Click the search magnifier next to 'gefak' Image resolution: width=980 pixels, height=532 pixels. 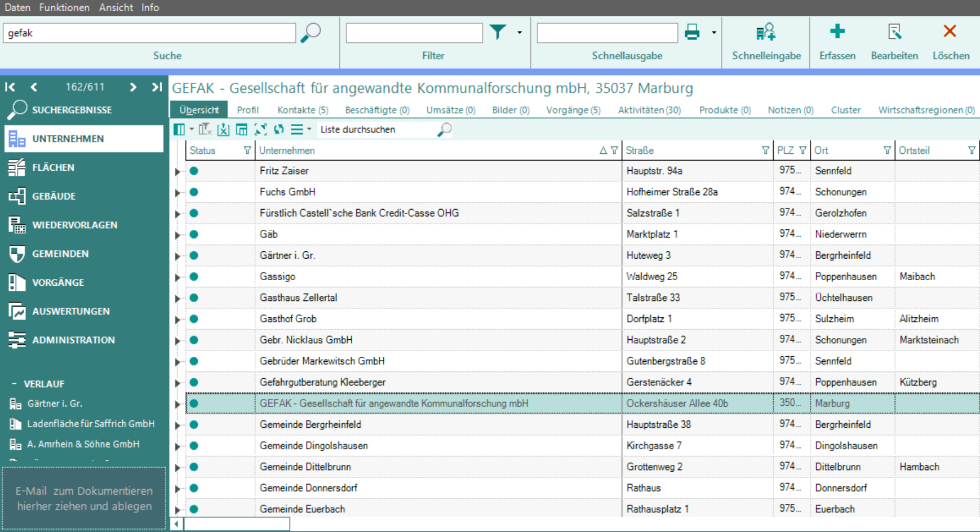pyautogui.click(x=311, y=33)
